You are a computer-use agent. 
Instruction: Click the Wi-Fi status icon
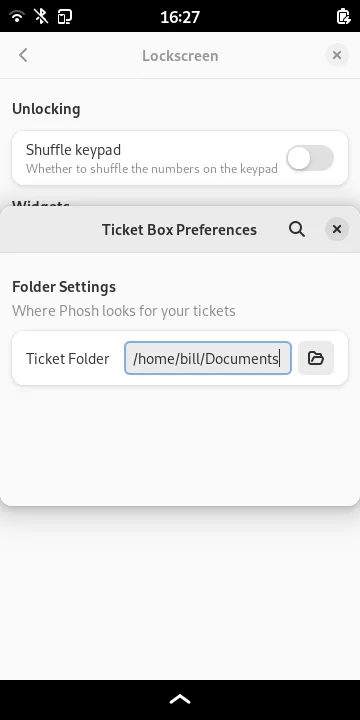point(17,17)
